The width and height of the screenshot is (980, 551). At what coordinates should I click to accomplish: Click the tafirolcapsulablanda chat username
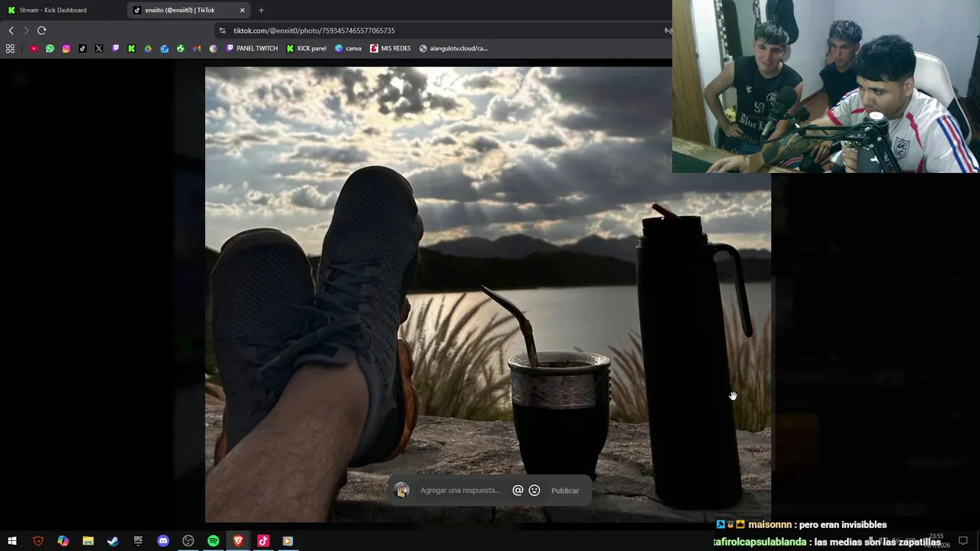[x=760, y=542]
